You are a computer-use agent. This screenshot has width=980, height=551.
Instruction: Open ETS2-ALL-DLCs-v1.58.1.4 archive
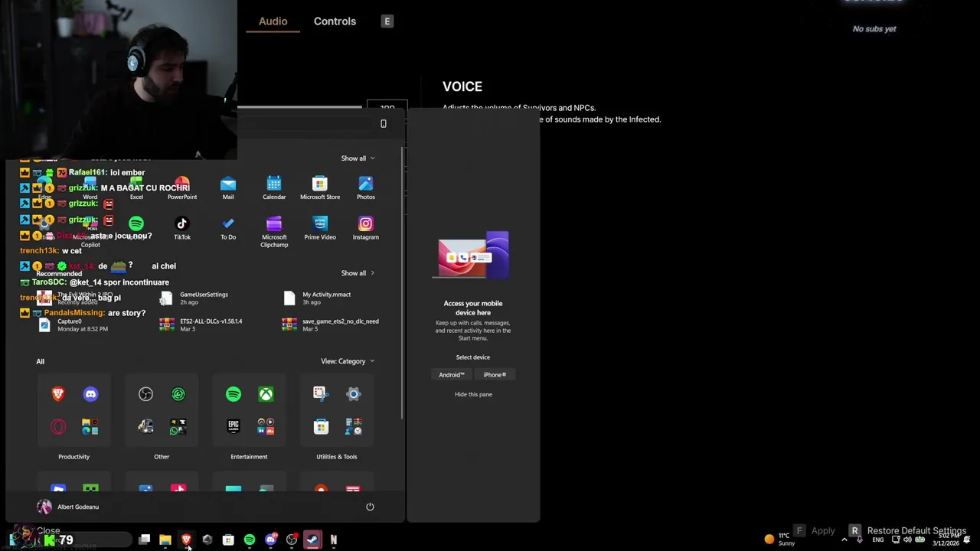(201, 325)
